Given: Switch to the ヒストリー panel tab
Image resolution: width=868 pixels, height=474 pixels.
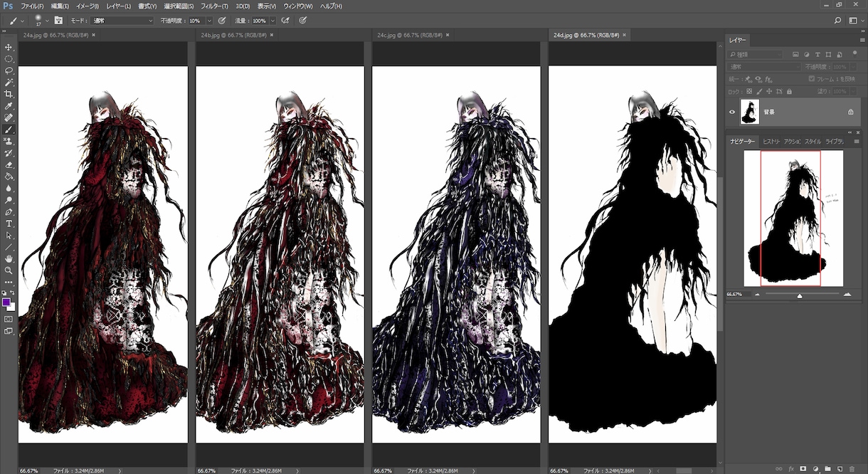Looking at the screenshot, I should click(771, 142).
